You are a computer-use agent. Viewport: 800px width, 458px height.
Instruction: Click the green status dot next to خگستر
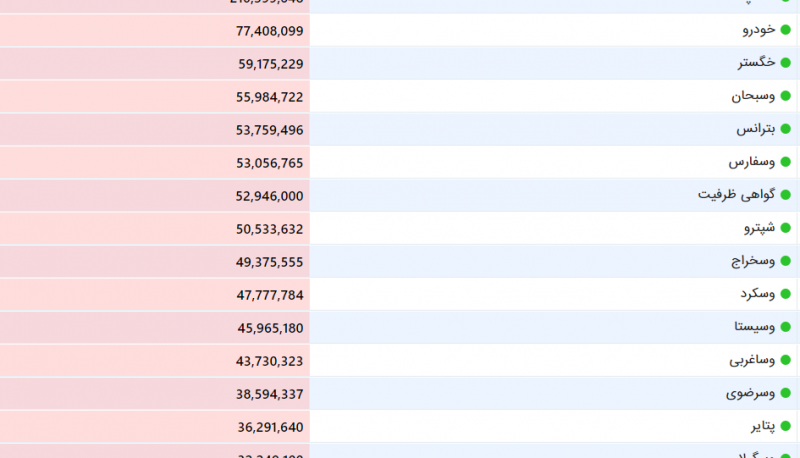point(786,63)
